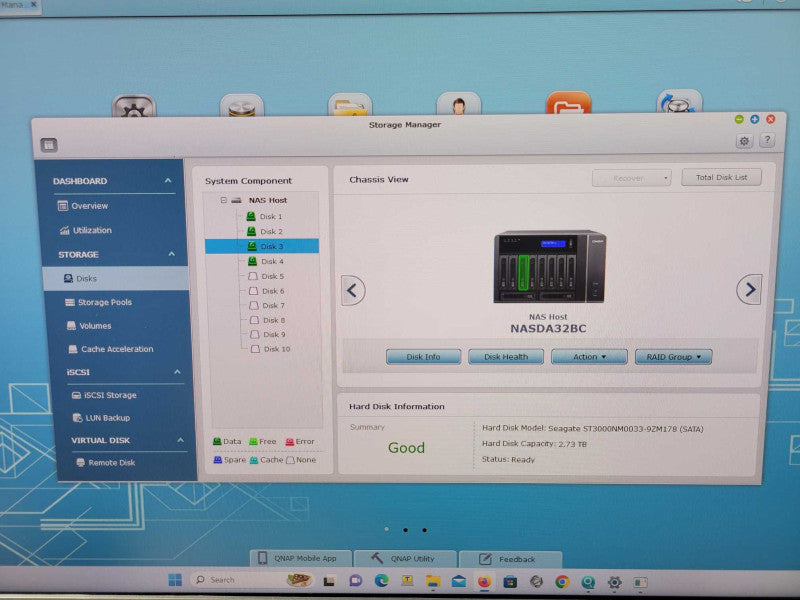The image size is (800, 600).
Task: Open Google Chrome from taskbar
Action: [562, 582]
